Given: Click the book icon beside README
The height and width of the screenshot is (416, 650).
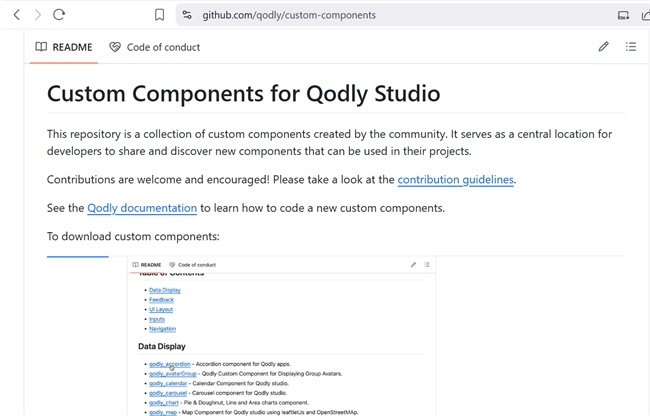Looking at the screenshot, I should [41, 47].
